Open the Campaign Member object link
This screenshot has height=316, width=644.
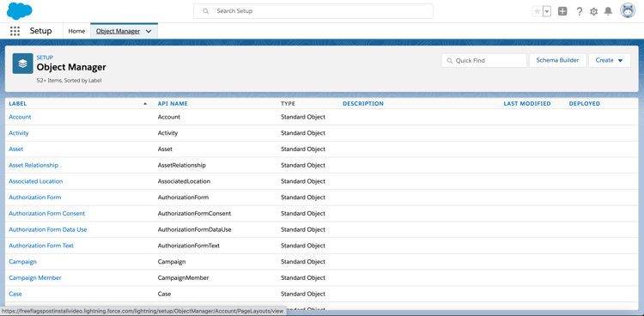[35, 277]
